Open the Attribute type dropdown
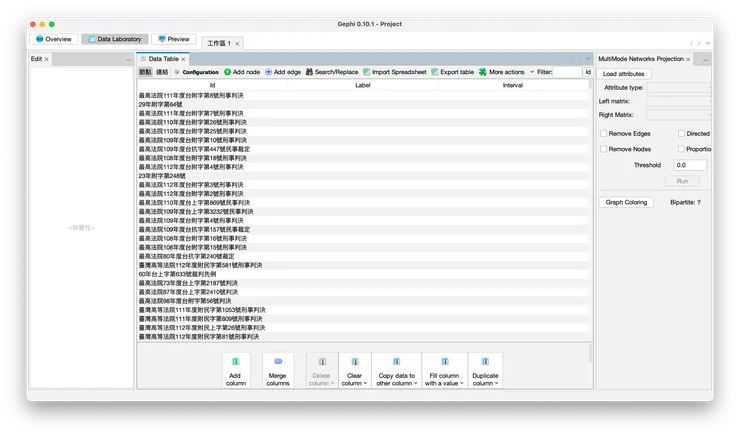 point(679,88)
